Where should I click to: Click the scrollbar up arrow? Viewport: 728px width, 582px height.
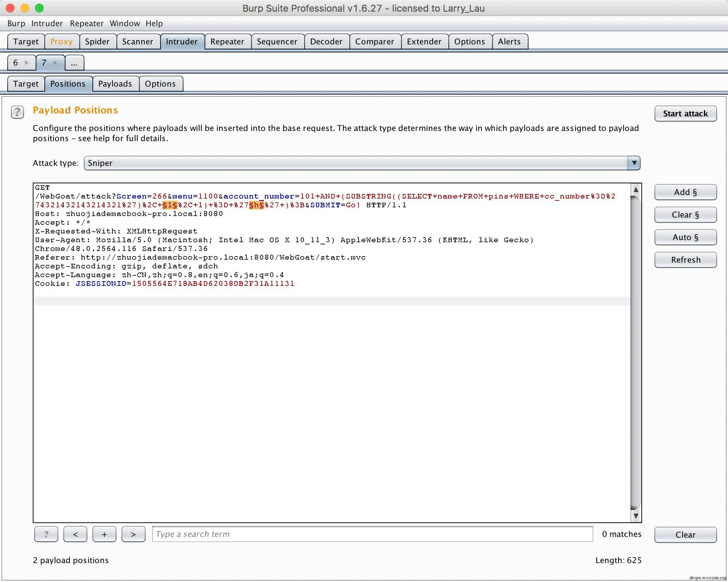(636, 190)
